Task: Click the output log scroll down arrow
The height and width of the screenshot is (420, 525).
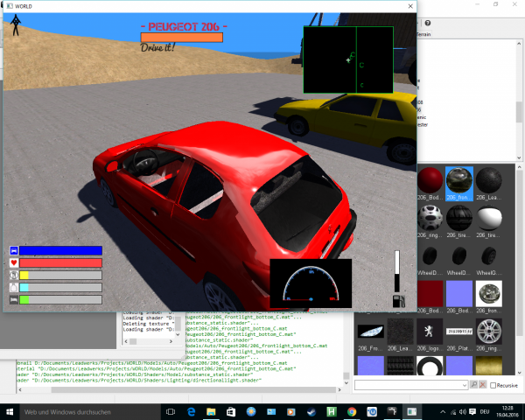Action: (346, 383)
